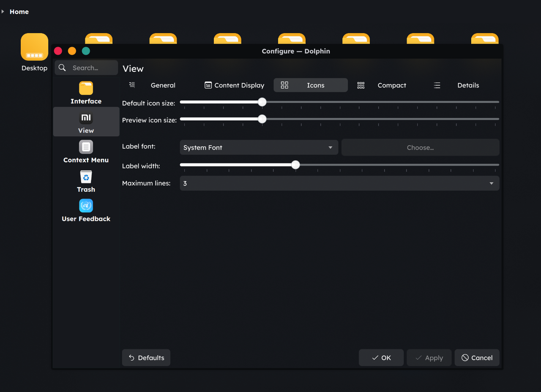Cancel the configuration dialog

(x=477, y=358)
